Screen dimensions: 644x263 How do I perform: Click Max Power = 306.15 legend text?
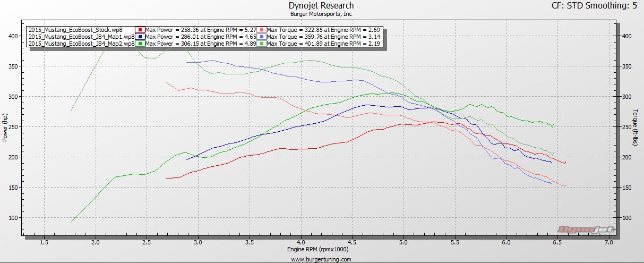coord(201,44)
